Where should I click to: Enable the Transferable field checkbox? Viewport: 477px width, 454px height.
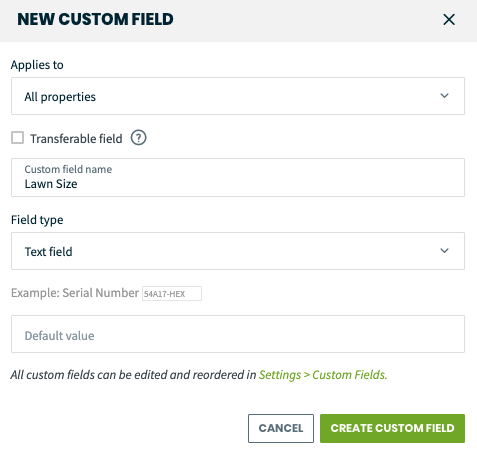point(17,138)
